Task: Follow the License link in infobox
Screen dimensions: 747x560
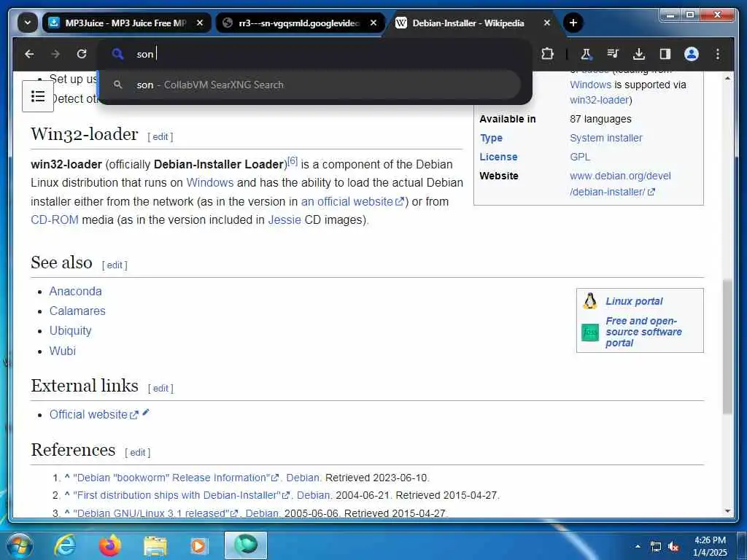Action: (498, 157)
